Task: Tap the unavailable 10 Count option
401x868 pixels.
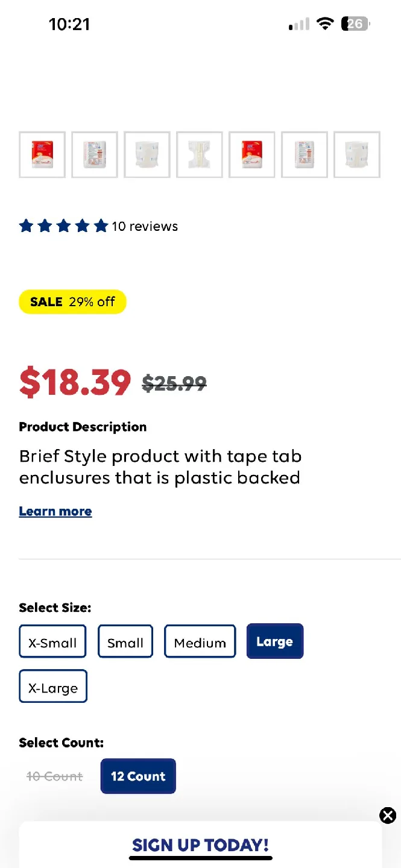Action: click(x=54, y=776)
